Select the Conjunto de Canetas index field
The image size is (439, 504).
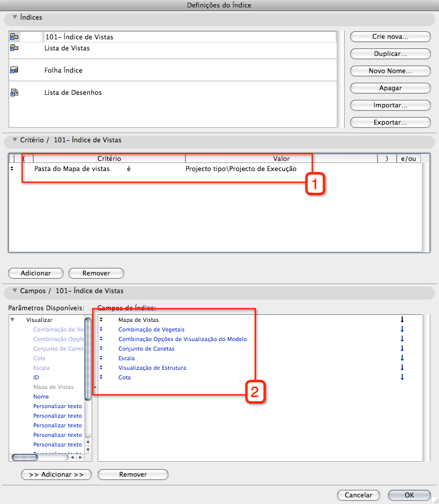(147, 349)
